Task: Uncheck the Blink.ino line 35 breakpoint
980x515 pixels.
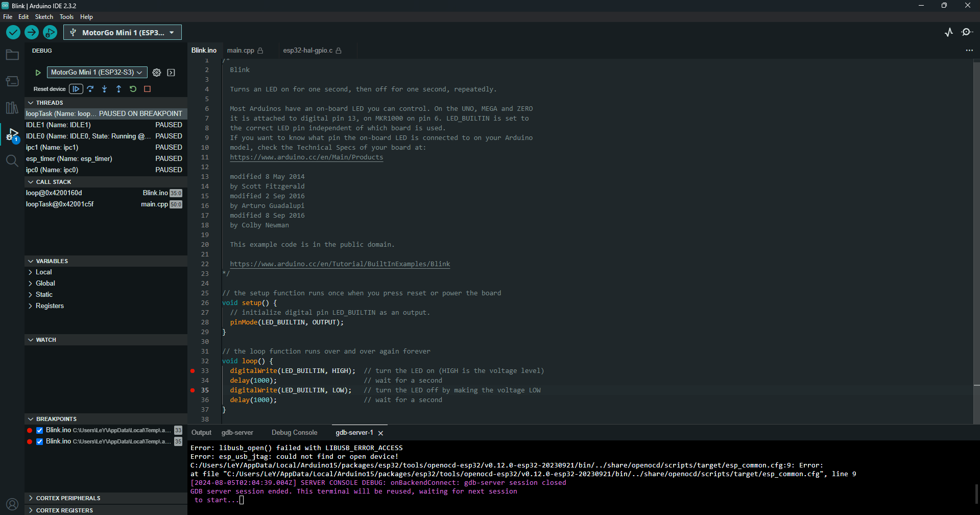Action: tap(39, 441)
